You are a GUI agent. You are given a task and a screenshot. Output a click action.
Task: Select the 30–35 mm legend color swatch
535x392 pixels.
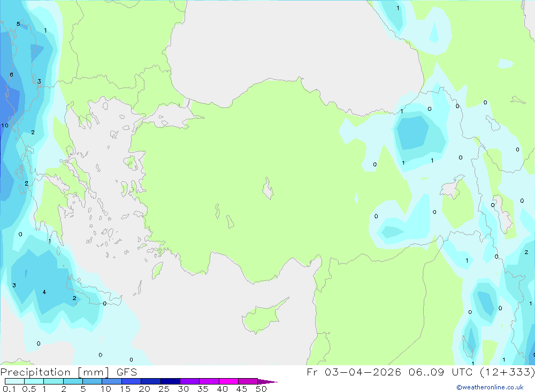point(190,381)
